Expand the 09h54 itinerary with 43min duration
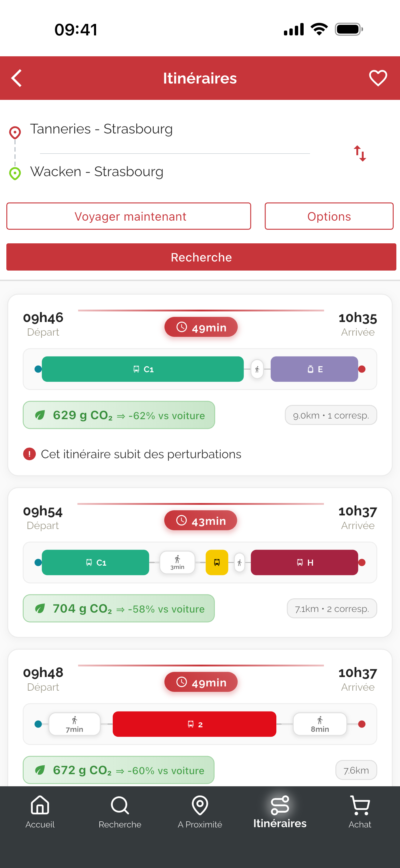 coord(200,562)
